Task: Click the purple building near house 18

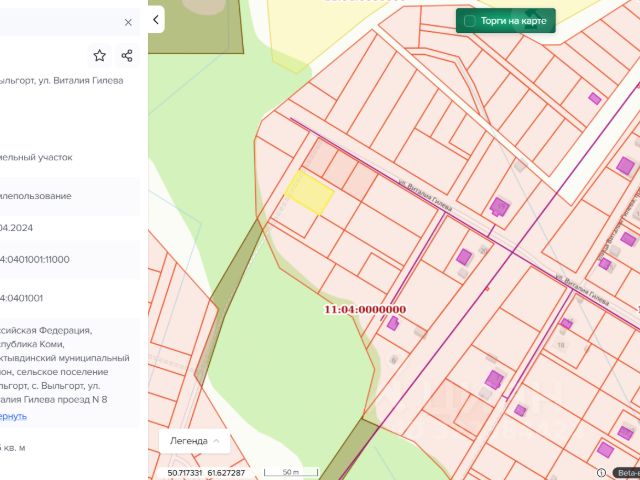Action: (x=566, y=324)
